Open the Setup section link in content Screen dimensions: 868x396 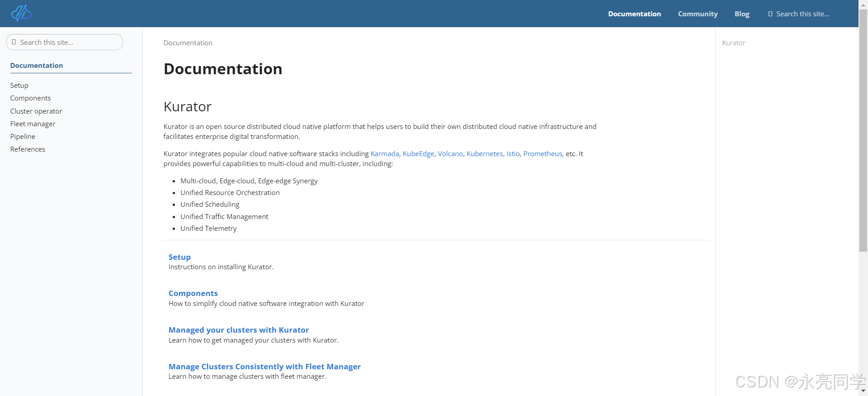pos(179,257)
